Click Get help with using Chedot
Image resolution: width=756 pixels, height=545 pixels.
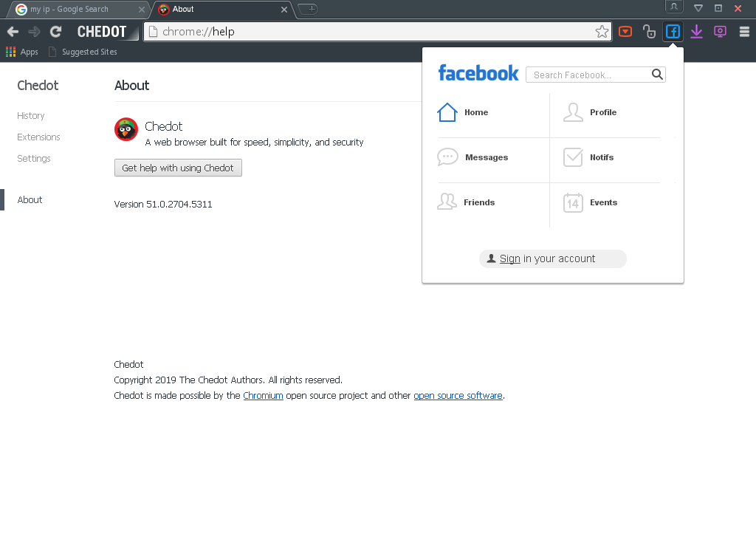178,168
